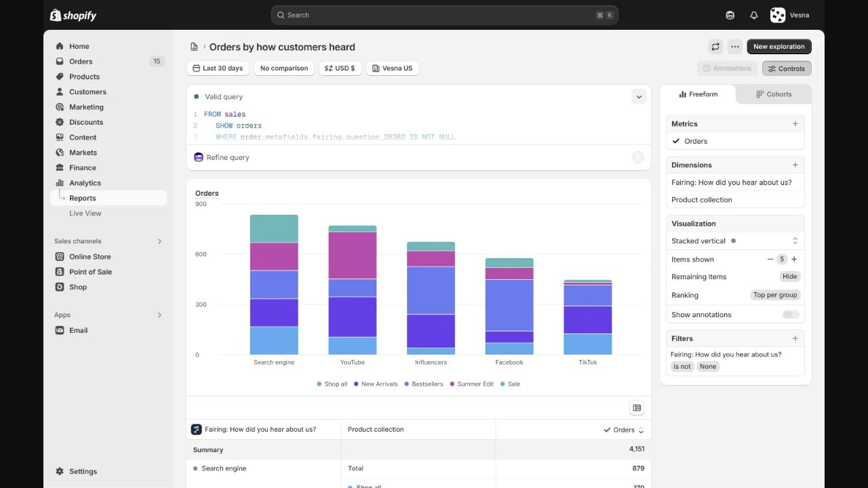Select the Product collection dimension
This screenshot has width=868, height=488.
click(x=735, y=200)
